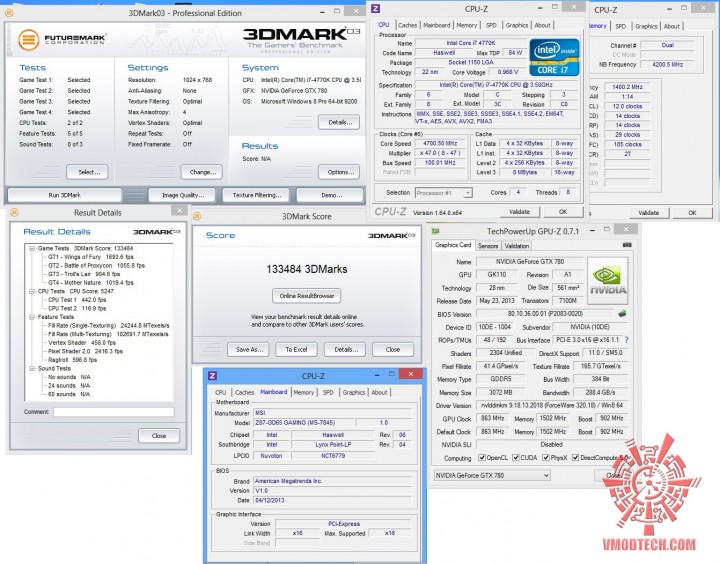
Task: Click the Run 3DMark button
Action: (x=64, y=195)
